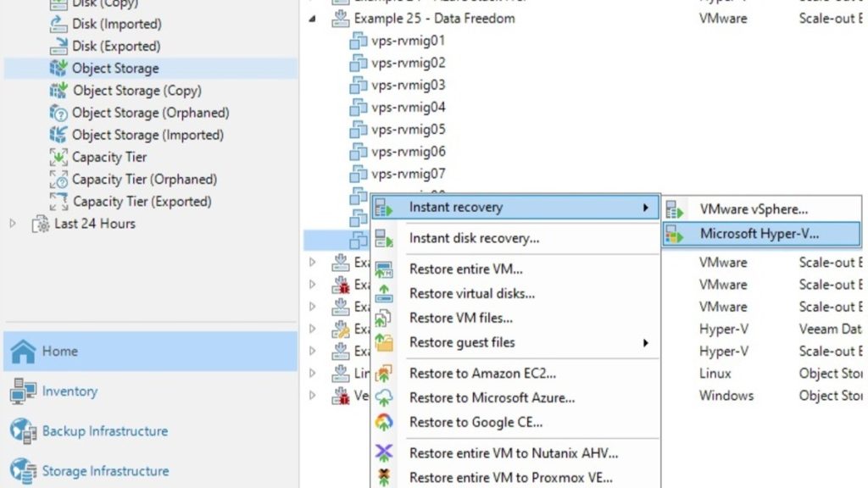Select Object Storage (Orphaned) tree node
This screenshot has width=868, height=488.
coord(151,113)
